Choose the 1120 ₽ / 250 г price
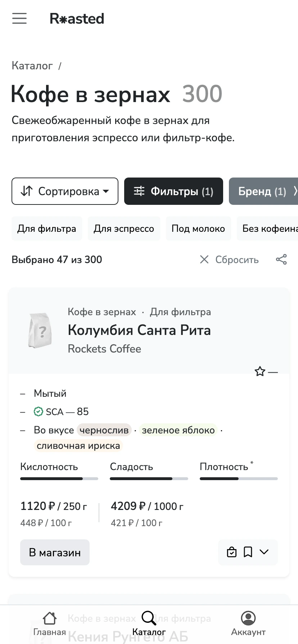 pyautogui.click(x=54, y=506)
